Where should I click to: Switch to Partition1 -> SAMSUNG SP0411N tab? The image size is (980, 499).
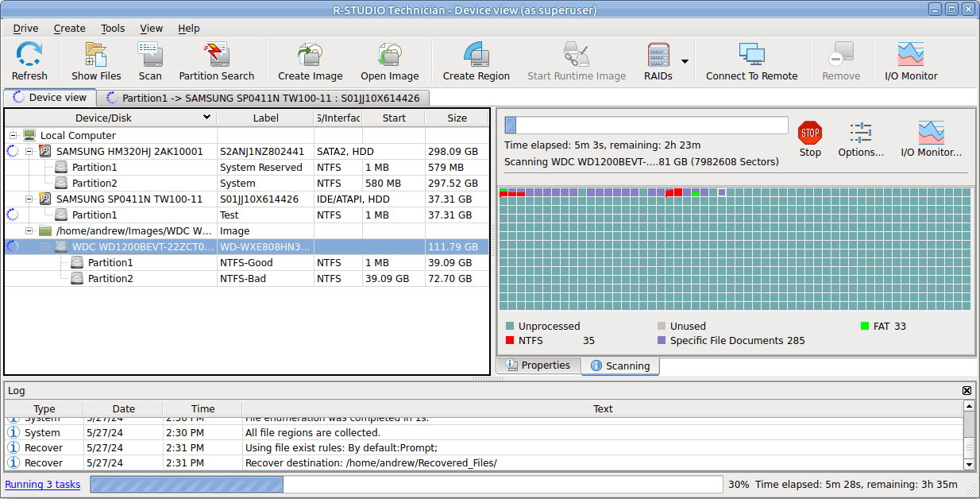pos(264,98)
